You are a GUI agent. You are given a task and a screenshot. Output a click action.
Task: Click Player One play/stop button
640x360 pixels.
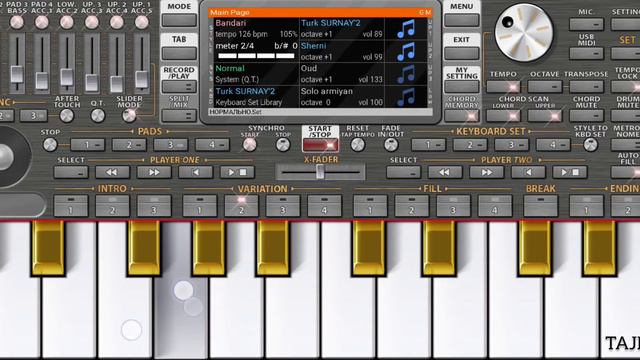click(237, 172)
